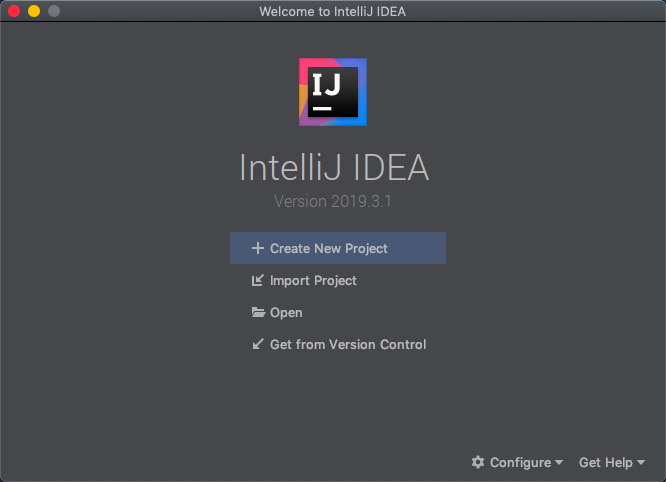Click the Version 2019.3.1 text
The image size is (666, 482).
coord(333,201)
